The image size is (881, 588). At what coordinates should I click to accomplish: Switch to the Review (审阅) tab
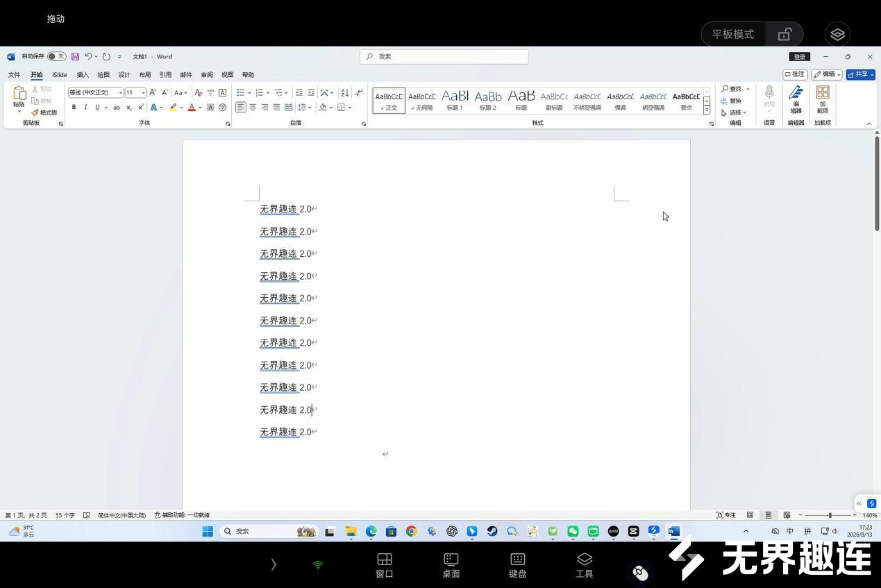click(x=207, y=75)
